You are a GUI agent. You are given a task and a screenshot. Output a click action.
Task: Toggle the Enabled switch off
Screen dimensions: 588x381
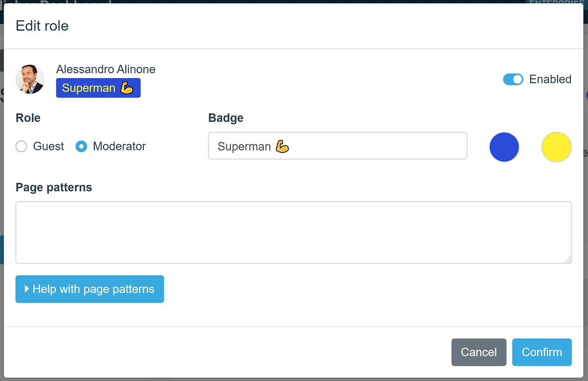513,79
